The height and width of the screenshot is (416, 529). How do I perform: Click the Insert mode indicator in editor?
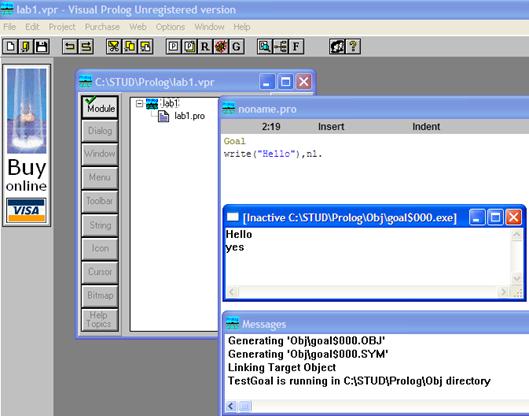pyautogui.click(x=331, y=127)
